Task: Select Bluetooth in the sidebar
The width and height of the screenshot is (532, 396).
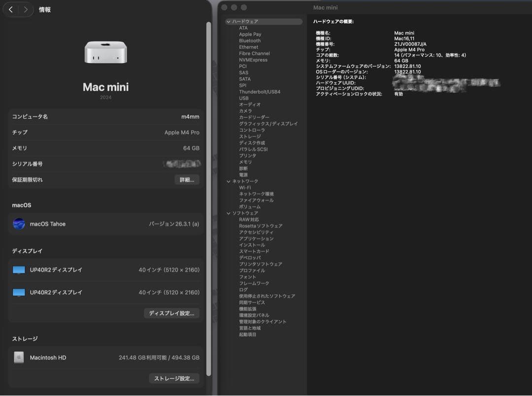Action: click(x=250, y=41)
